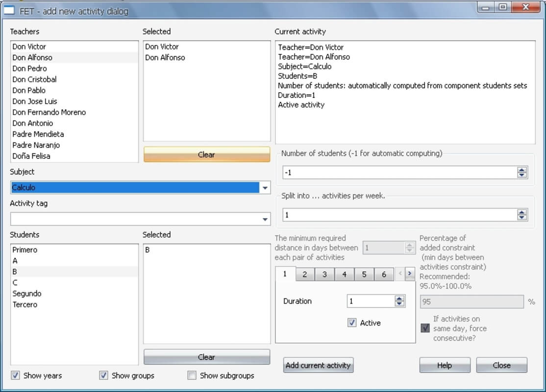
Task: Switch to duration tab 2
Action: point(305,274)
